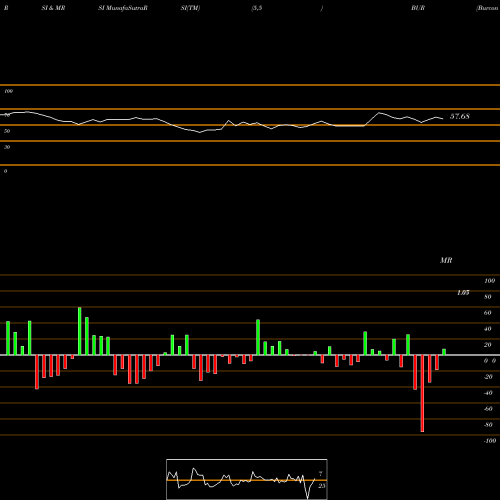Select the RSI value 57.68 label
Screen dimensions: 500x500
460,116
